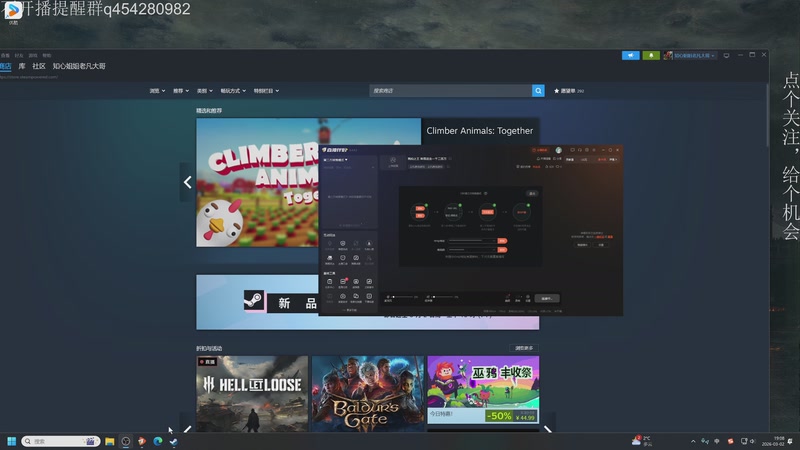Click the Steam store search magnifier button
The width and height of the screenshot is (800, 450).
tap(538, 91)
